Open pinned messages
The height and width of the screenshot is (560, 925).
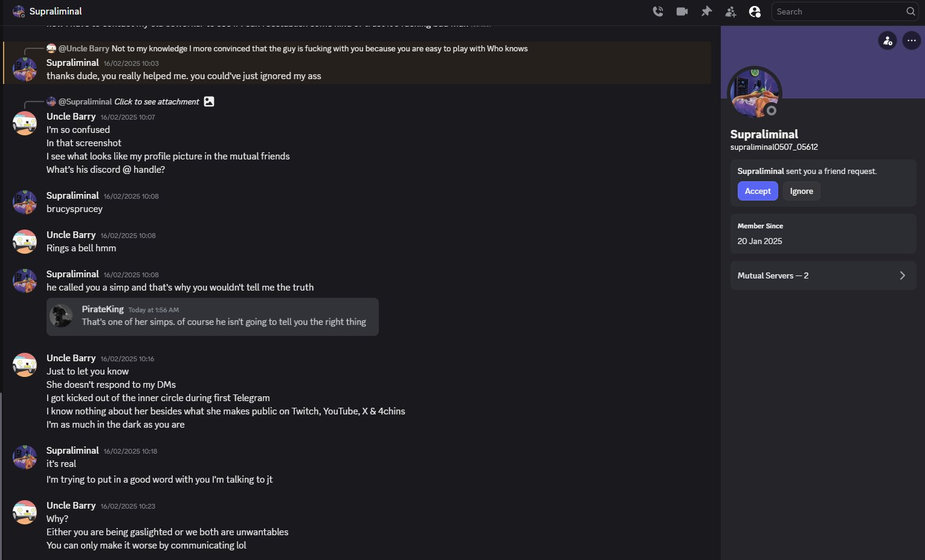click(x=706, y=11)
